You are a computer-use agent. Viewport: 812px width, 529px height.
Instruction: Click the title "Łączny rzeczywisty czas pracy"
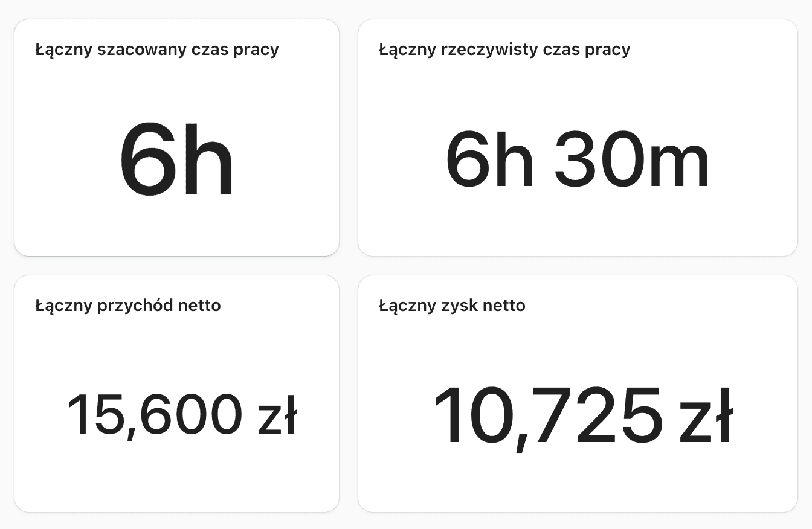click(504, 50)
